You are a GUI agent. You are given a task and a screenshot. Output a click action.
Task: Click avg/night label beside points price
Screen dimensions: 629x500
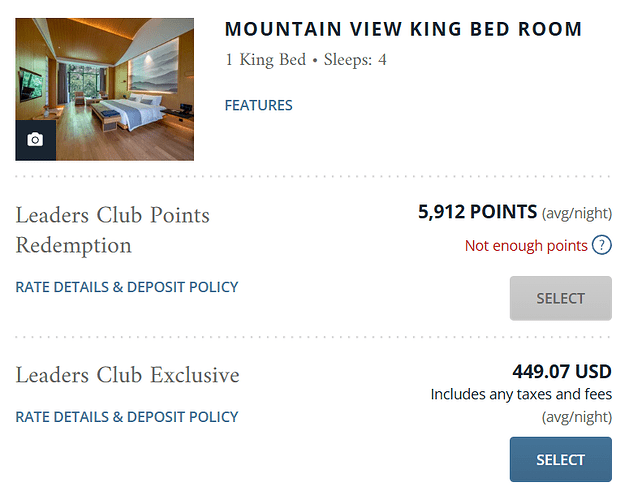point(576,213)
